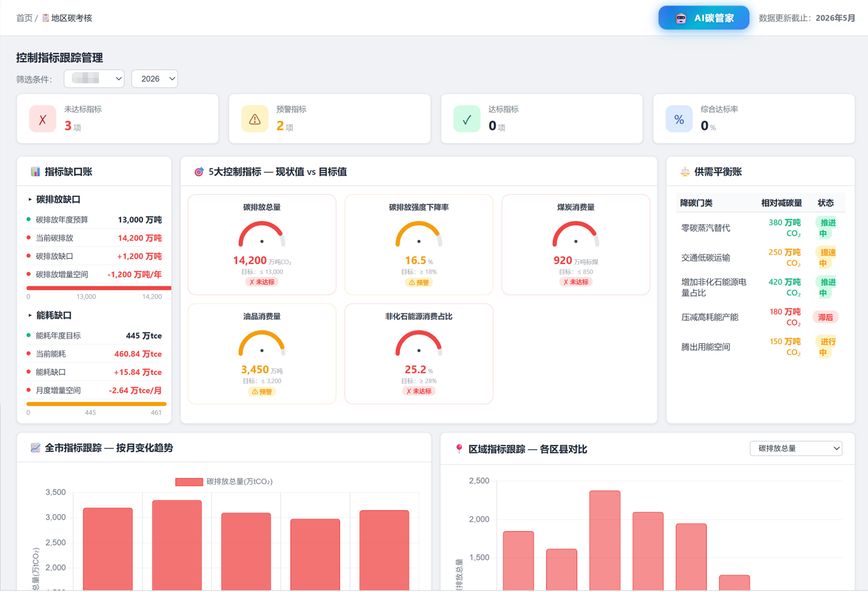
Task: Click the 相对减碳量 column header
Action: pos(781,203)
